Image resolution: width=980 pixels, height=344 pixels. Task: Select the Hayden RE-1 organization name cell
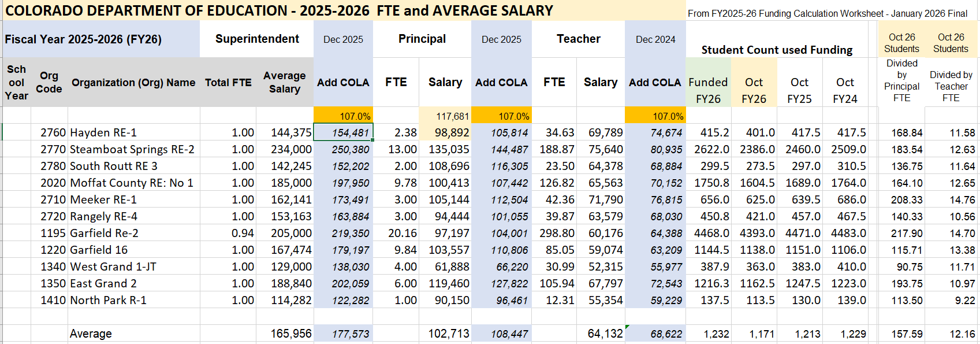coord(134,132)
